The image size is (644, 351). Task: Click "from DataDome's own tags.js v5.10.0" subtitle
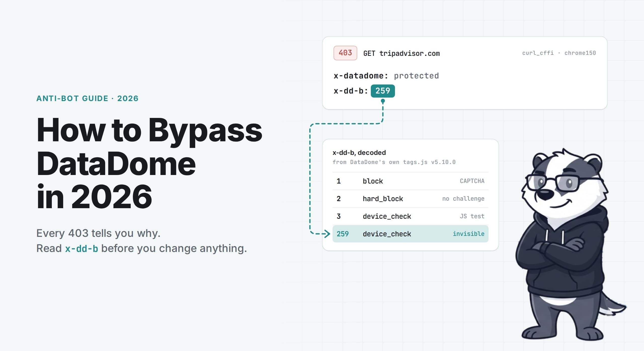click(x=394, y=162)
